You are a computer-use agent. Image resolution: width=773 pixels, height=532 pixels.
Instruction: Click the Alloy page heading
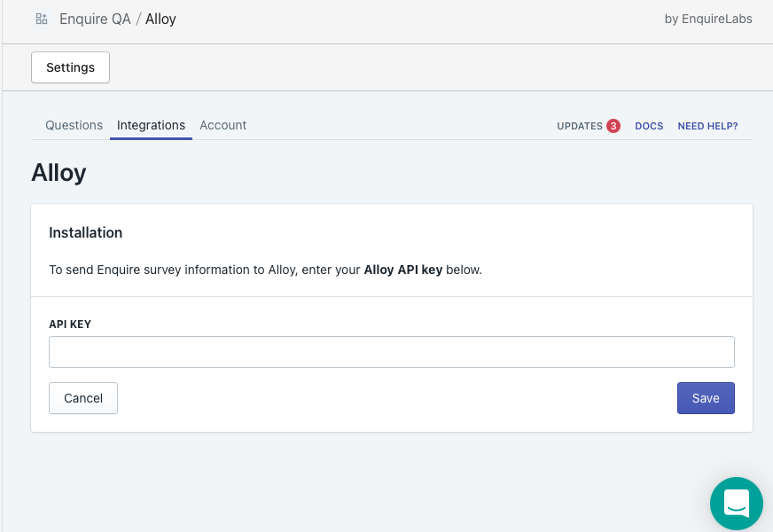click(59, 173)
